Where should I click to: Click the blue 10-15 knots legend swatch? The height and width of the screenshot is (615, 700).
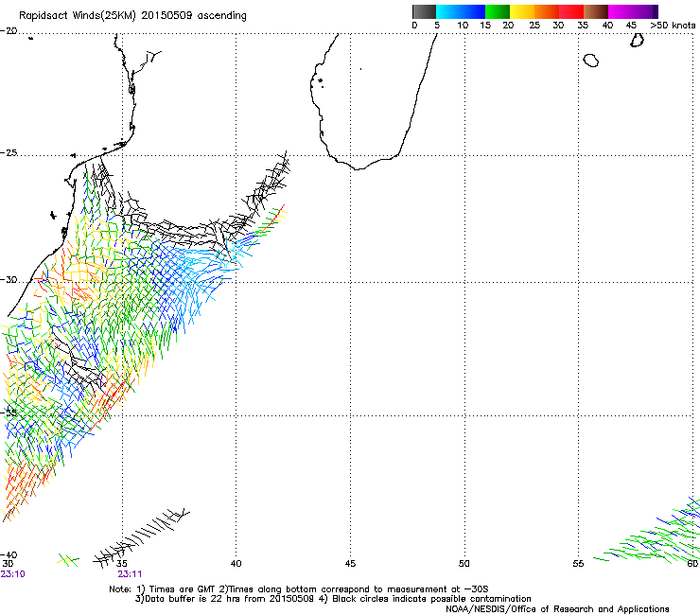tap(473, 11)
